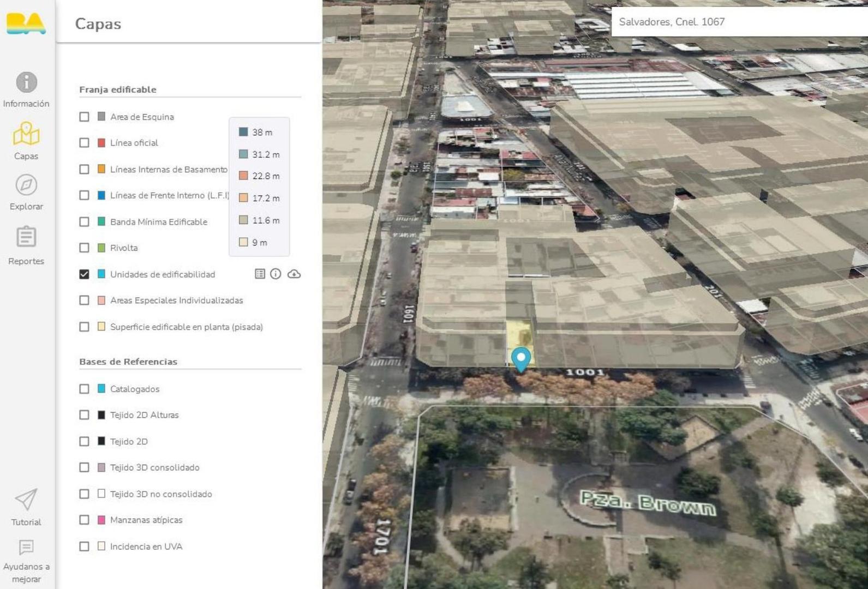This screenshot has height=589, width=868.
Task: Click the address search field
Action: [737, 22]
